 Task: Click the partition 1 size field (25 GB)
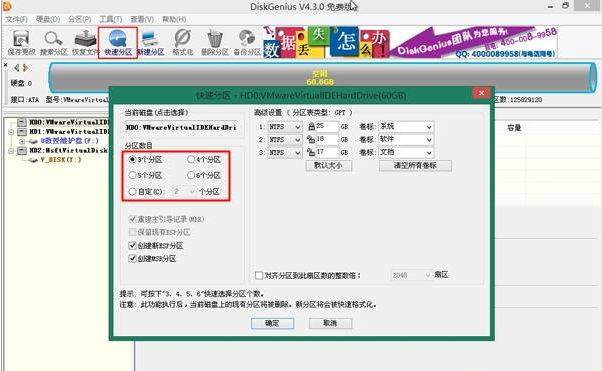pyautogui.click(x=327, y=126)
